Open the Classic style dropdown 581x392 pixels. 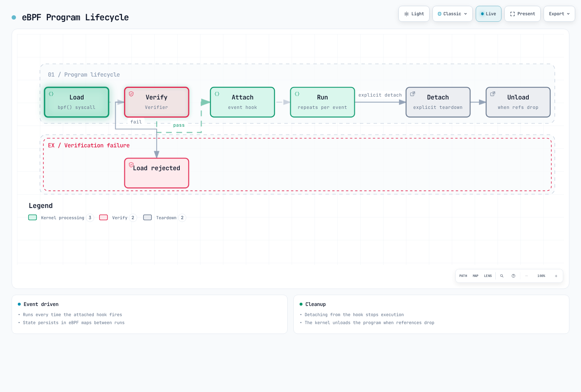click(x=452, y=14)
